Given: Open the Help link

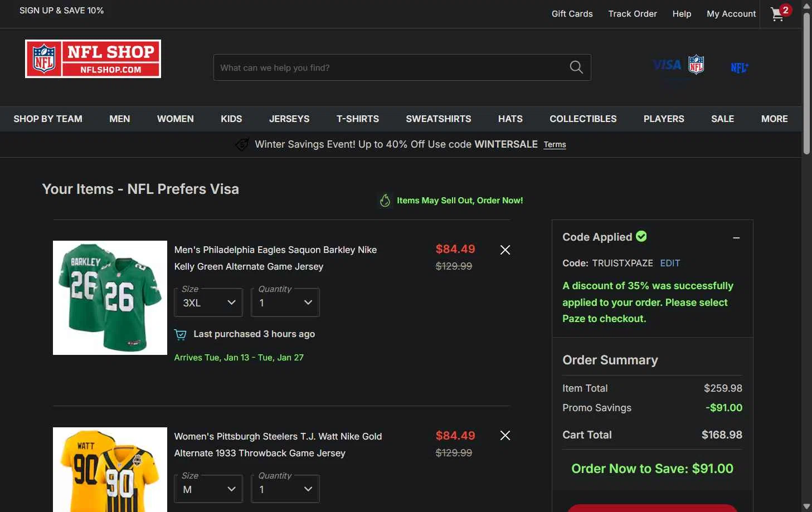Looking at the screenshot, I should [x=682, y=14].
